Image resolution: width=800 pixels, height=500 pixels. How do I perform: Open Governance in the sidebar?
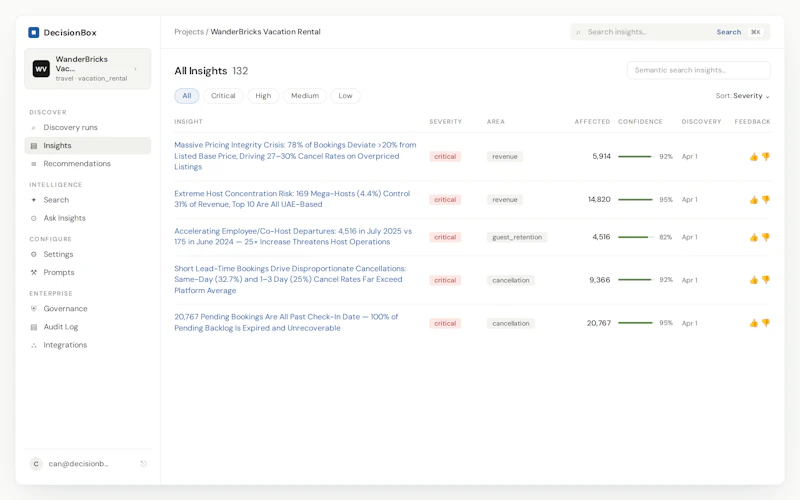tap(88, 309)
